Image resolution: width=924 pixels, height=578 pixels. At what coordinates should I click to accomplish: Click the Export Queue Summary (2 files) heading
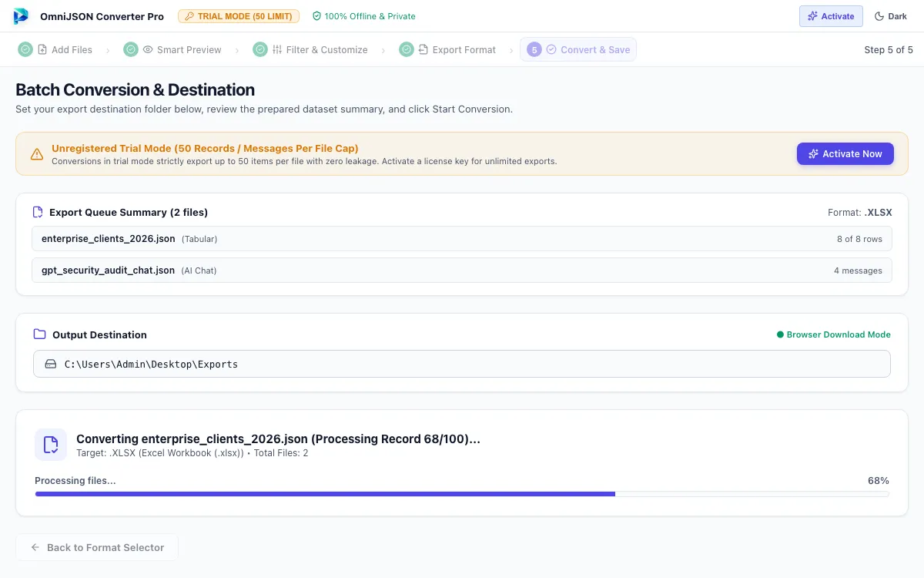point(129,213)
